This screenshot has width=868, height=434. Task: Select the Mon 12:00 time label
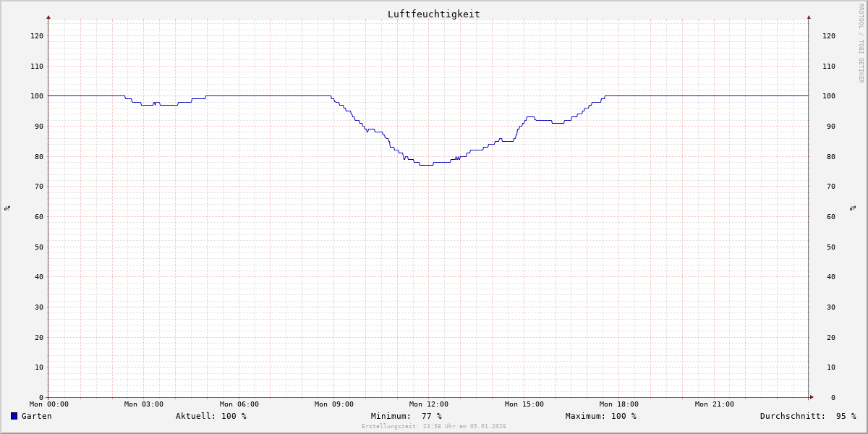tap(429, 404)
